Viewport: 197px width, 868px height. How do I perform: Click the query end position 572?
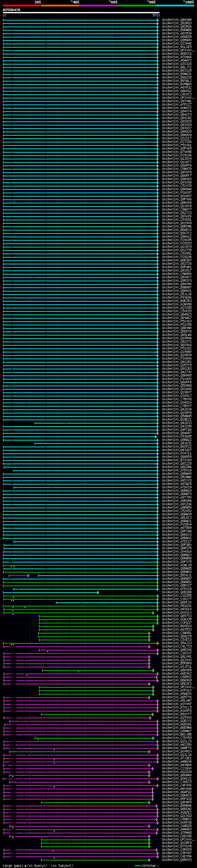[x=155, y=15]
